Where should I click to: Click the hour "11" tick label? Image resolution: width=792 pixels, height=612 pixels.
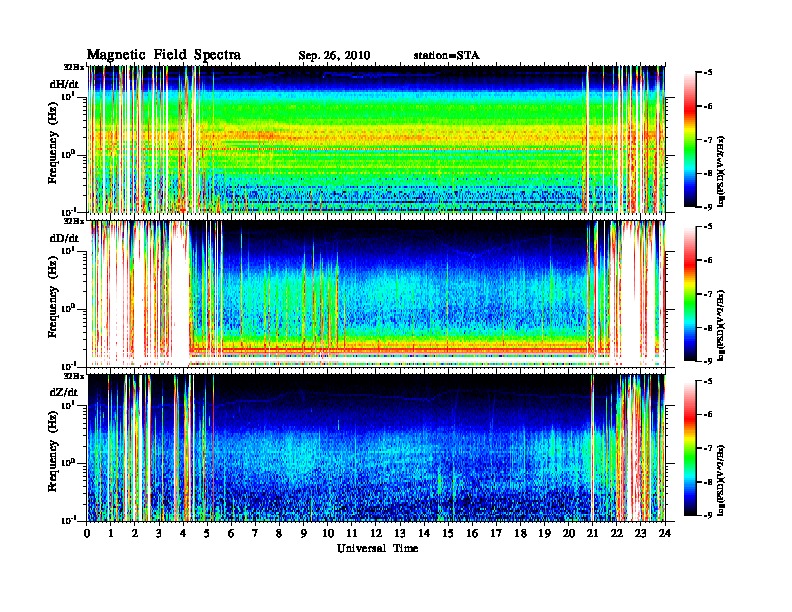352,533
